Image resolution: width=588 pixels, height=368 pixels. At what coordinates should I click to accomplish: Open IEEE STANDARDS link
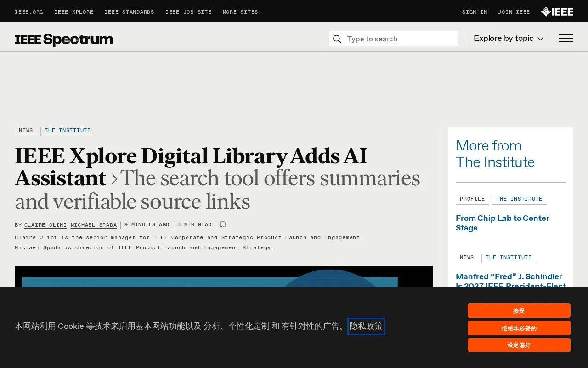pos(129,12)
